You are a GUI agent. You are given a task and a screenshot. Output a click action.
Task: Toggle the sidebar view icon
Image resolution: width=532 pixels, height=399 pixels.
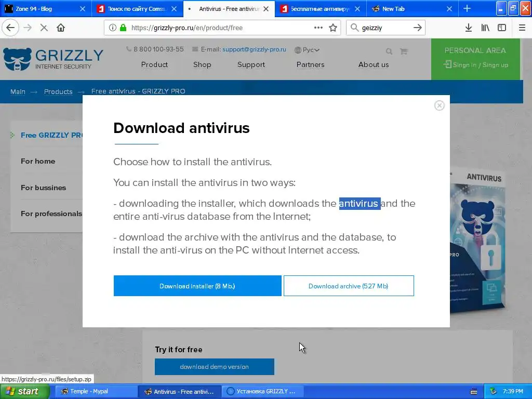click(x=502, y=28)
